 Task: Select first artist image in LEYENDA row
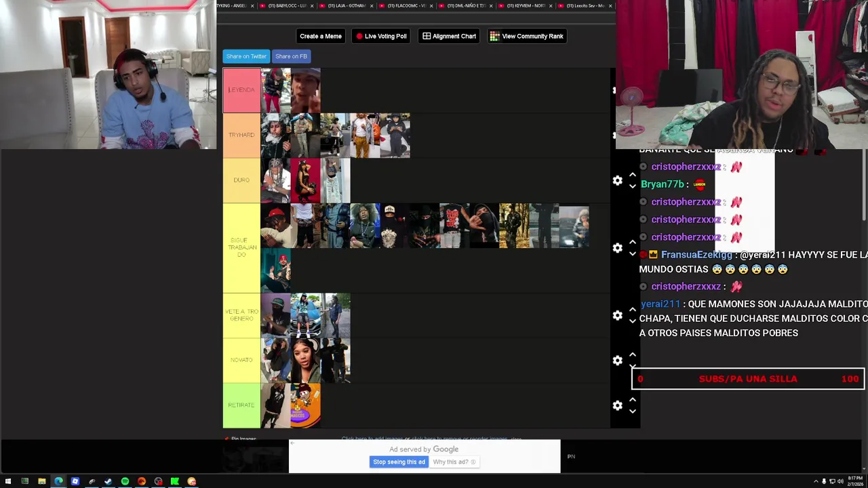[276, 90]
